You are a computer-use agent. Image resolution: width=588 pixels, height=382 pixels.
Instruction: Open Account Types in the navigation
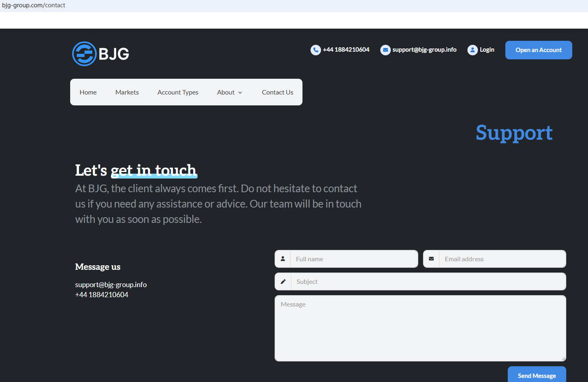pyautogui.click(x=178, y=92)
